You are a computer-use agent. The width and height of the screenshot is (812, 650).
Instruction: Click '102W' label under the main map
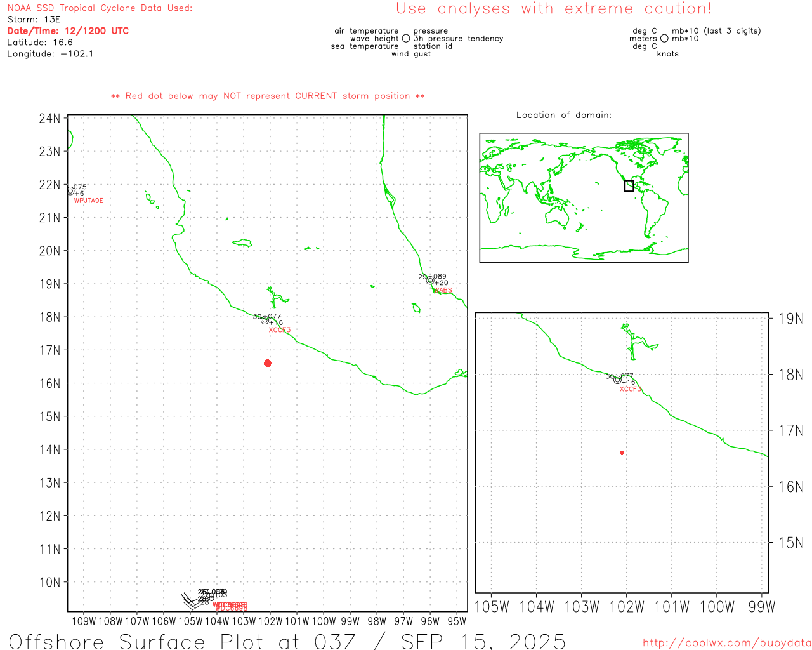click(270, 621)
